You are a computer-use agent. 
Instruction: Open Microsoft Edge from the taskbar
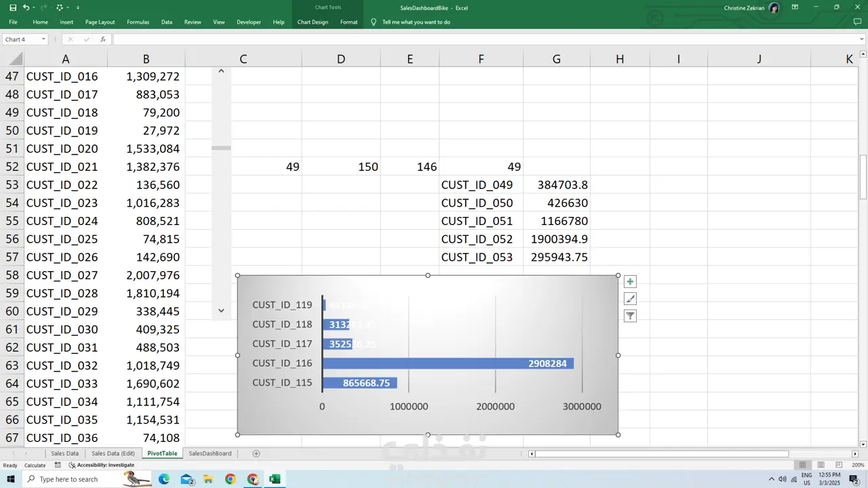point(164,479)
